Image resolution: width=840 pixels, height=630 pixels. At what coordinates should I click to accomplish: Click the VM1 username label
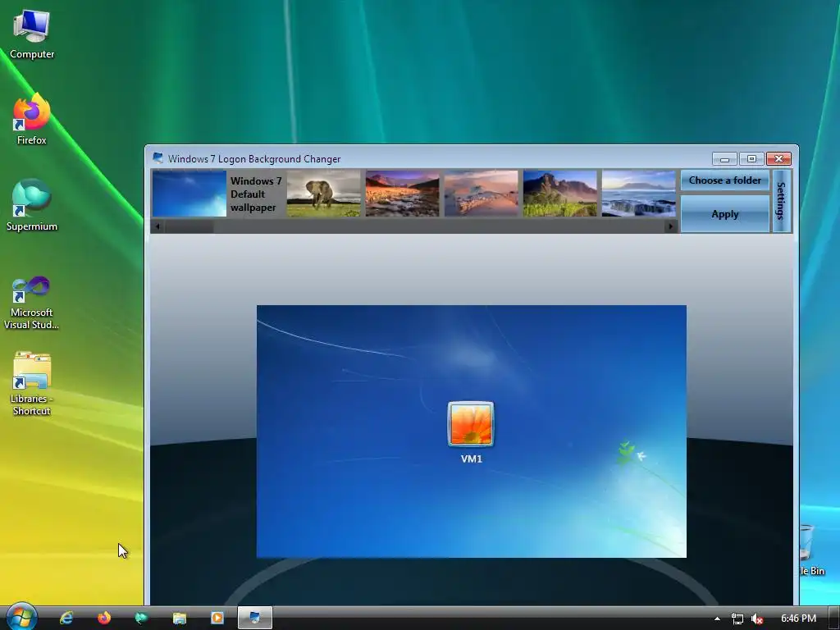point(472,459)
